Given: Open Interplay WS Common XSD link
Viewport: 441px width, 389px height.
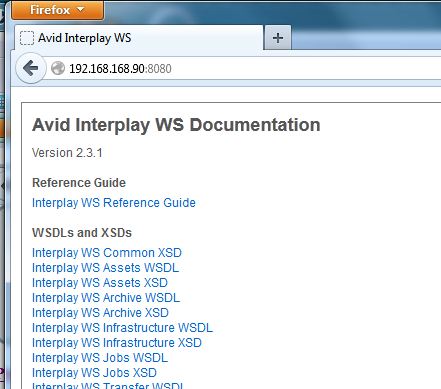Looking at the screenshot, I should pyautogui.click(x=107, y=252).
